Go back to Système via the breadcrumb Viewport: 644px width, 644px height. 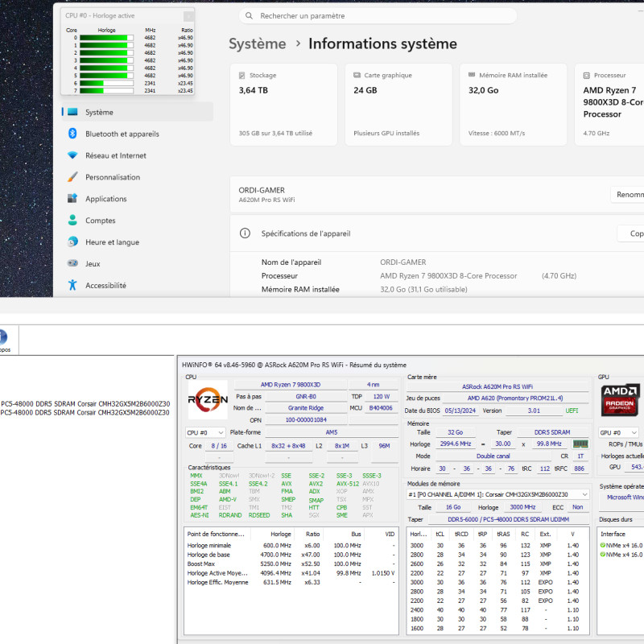pos(257,44)
